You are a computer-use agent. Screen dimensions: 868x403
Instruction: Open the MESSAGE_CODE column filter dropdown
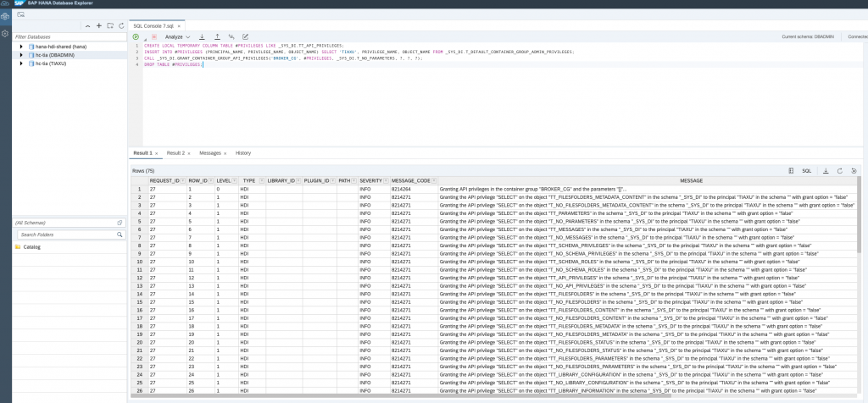pos(433,181)
